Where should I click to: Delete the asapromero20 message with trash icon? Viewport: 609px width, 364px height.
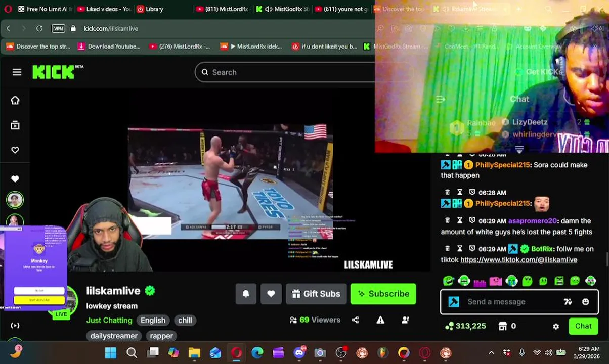click(447, 221)
